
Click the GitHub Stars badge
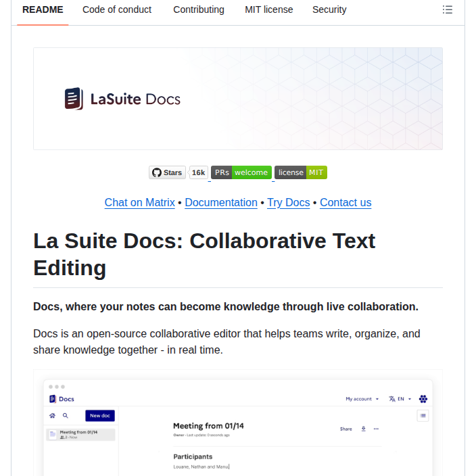click(x=167, y=172)
